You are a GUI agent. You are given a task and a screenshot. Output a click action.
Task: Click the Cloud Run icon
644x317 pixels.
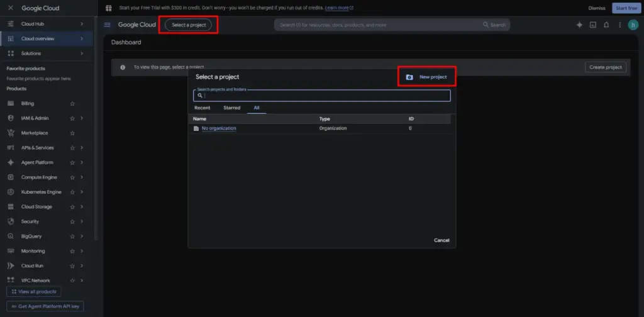[11, 266]
